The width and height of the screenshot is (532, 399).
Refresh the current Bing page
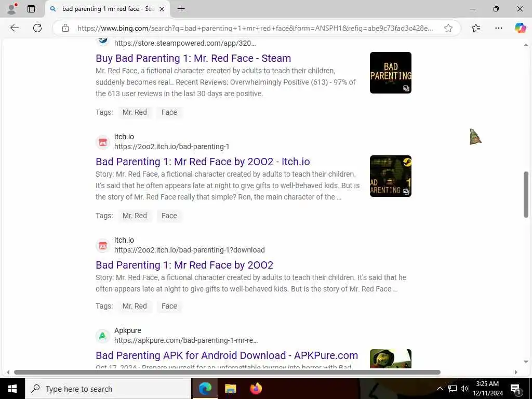pyautogui.click(x=37, y=28)
